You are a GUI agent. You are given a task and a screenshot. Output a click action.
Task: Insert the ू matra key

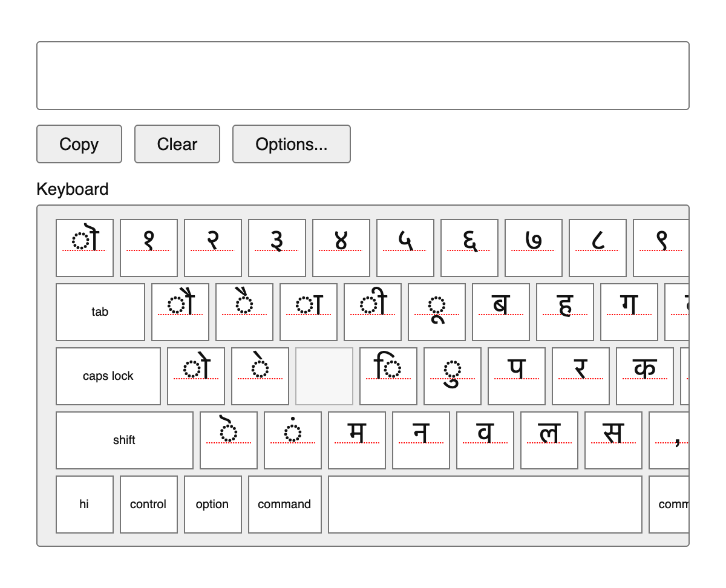(437, 312)
